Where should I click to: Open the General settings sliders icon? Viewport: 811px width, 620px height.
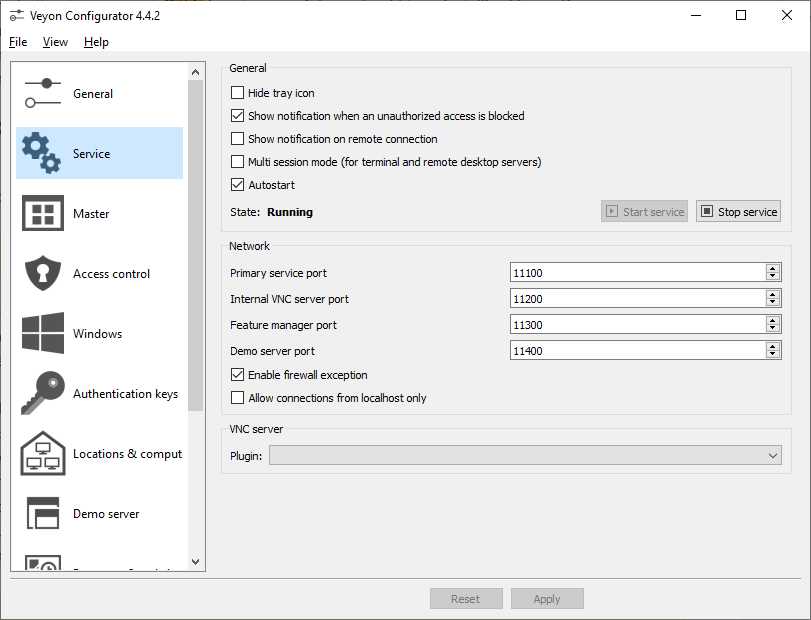(42, 93)
